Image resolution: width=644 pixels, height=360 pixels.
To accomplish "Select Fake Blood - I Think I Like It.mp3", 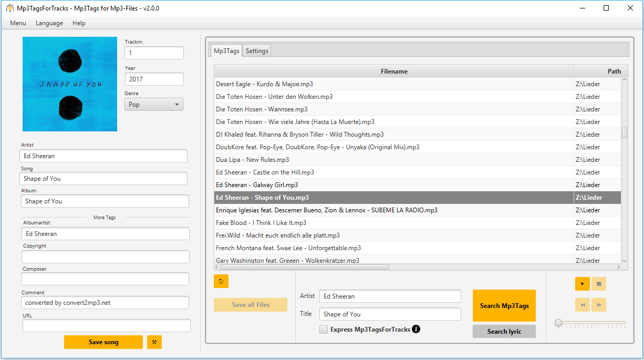I will click(418, 223).
